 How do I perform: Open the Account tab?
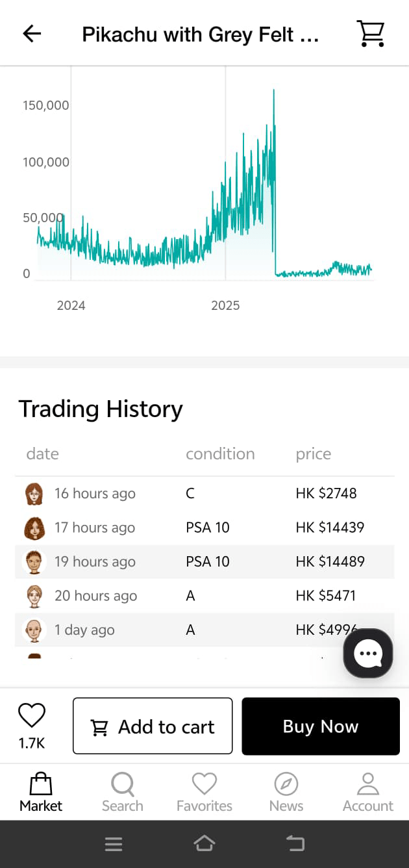pos(368,792)
